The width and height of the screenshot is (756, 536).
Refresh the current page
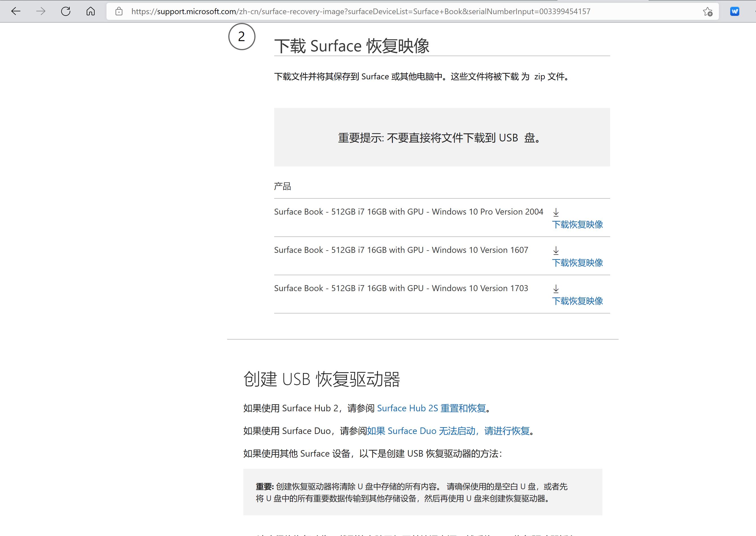(66, 12)
